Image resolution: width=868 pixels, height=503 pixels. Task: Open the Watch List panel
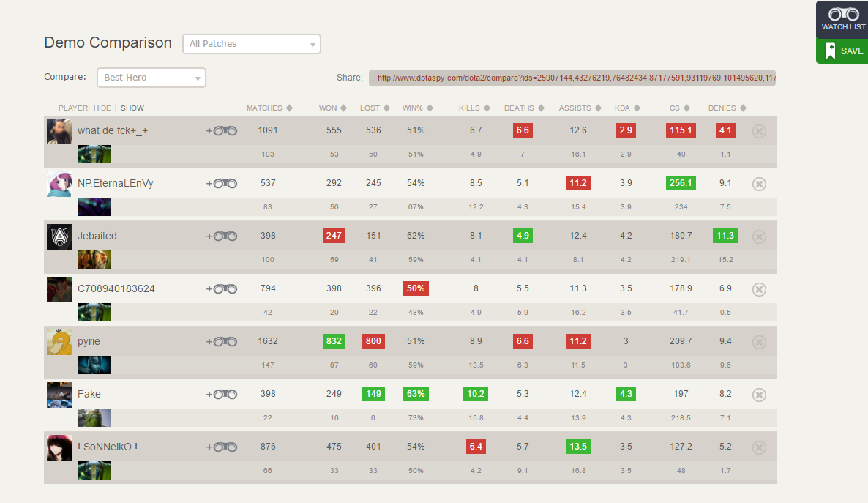pos(842,19)
